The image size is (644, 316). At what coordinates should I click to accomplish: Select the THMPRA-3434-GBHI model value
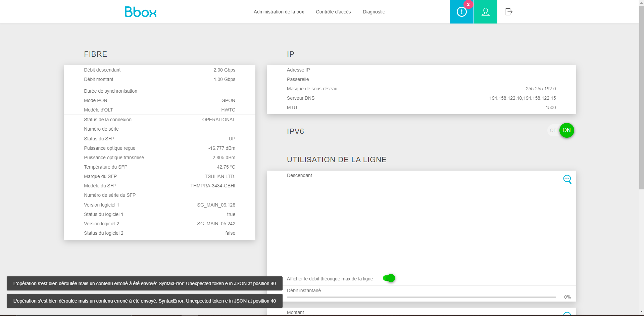click(213, 186)
